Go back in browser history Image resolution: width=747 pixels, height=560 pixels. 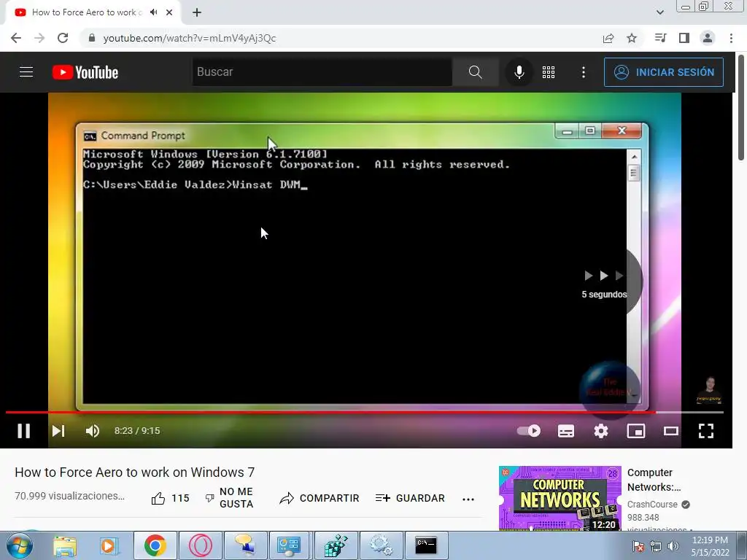(x=16, y=38)
